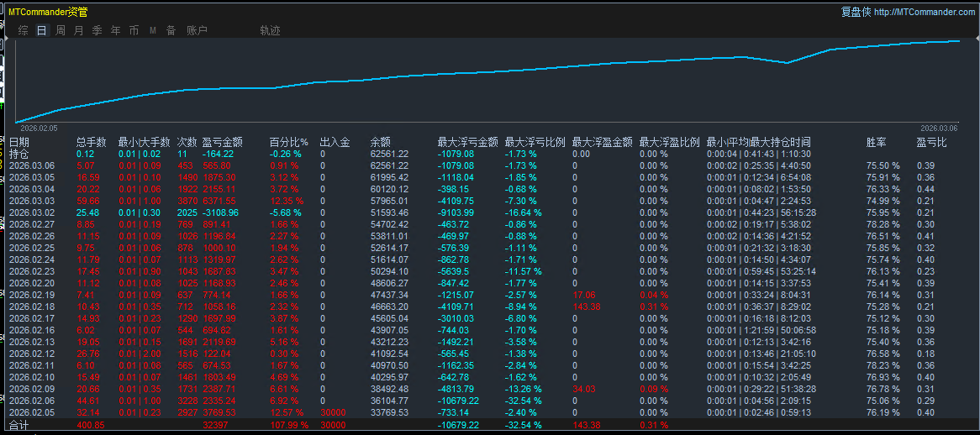Click the 盈亏比 column header
980x435 pixels.
[x=932, y=142]
